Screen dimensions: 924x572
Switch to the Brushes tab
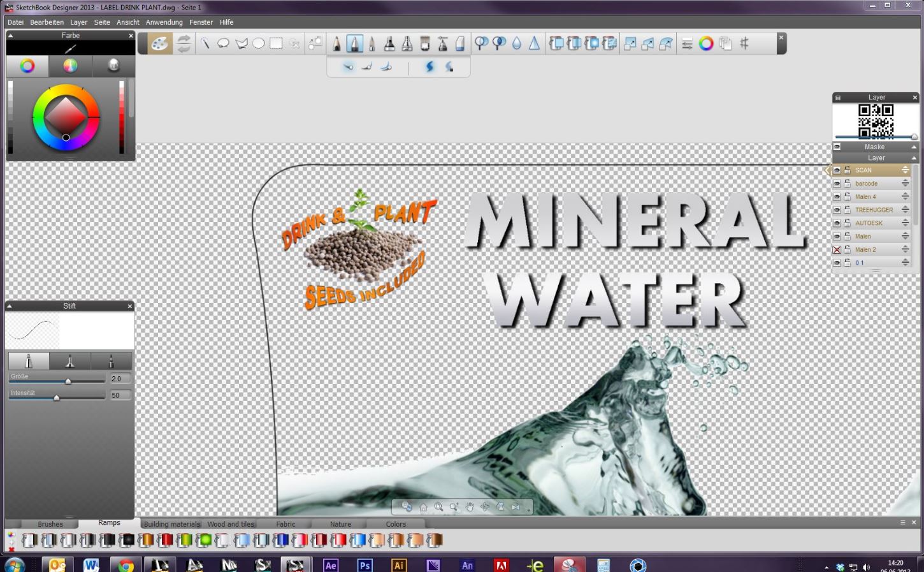[50, 524]
